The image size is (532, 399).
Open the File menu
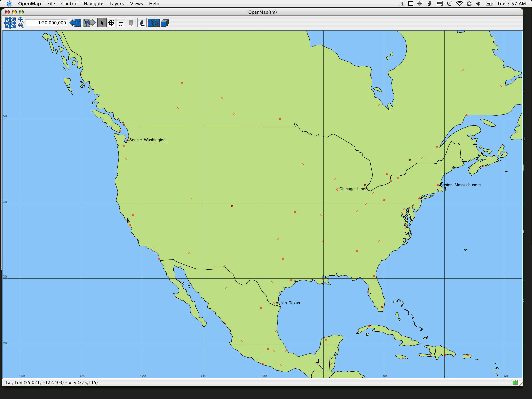(51, 4)
